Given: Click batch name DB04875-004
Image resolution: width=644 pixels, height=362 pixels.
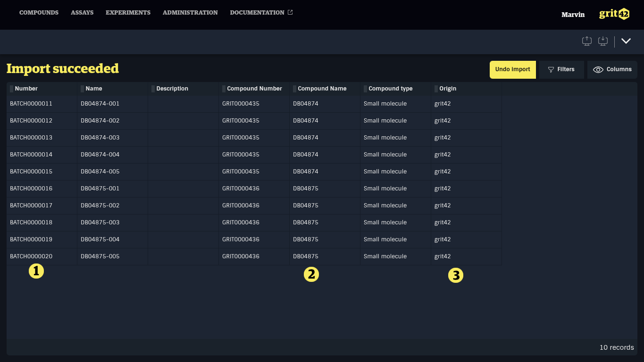Looking at the screenshot, I should pos(100,239).
